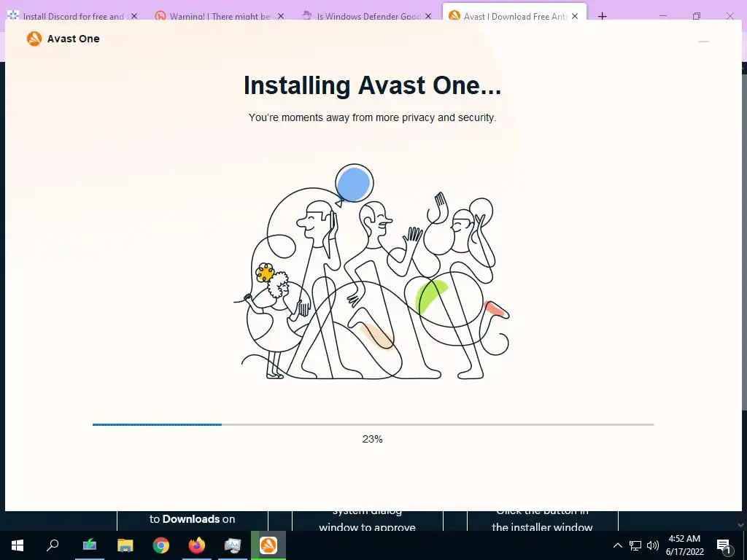Switch to Is Windows Defender Good tab

368,16
